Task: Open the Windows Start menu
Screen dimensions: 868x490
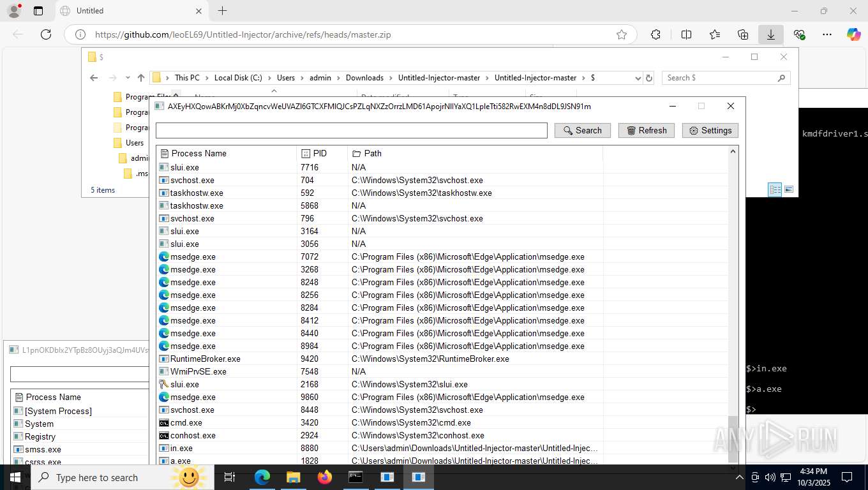Action: [x=15, y=477]
